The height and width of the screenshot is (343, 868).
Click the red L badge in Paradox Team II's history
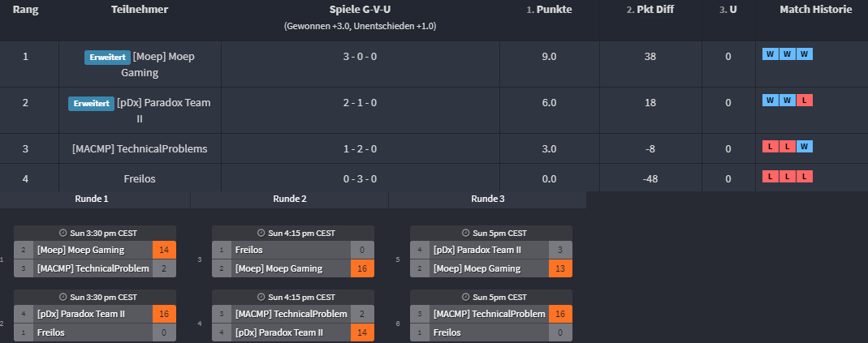point(805,101)
